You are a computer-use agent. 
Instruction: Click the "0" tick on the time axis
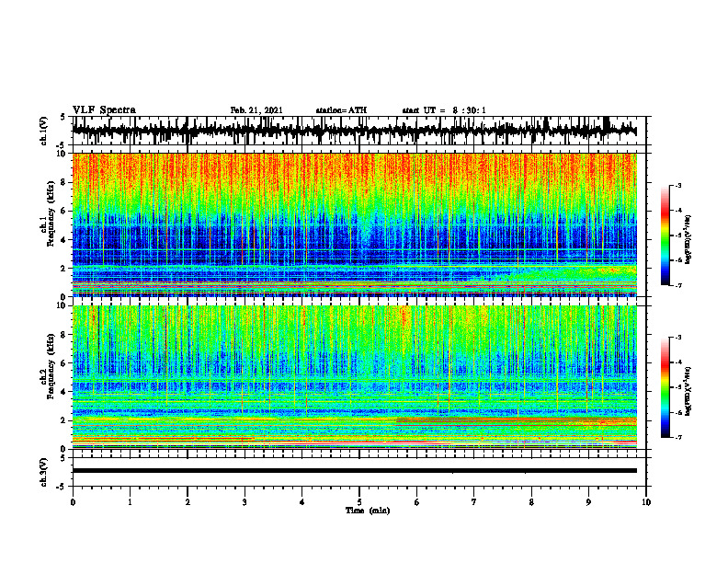pyautogui.click(x=73, y=502)
